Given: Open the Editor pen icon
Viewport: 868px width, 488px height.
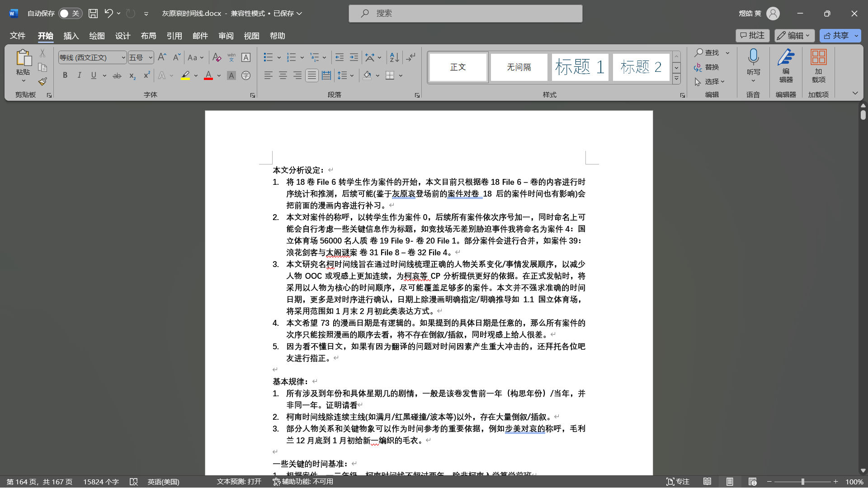Looking at the screenshot, I should click(786, 57).
